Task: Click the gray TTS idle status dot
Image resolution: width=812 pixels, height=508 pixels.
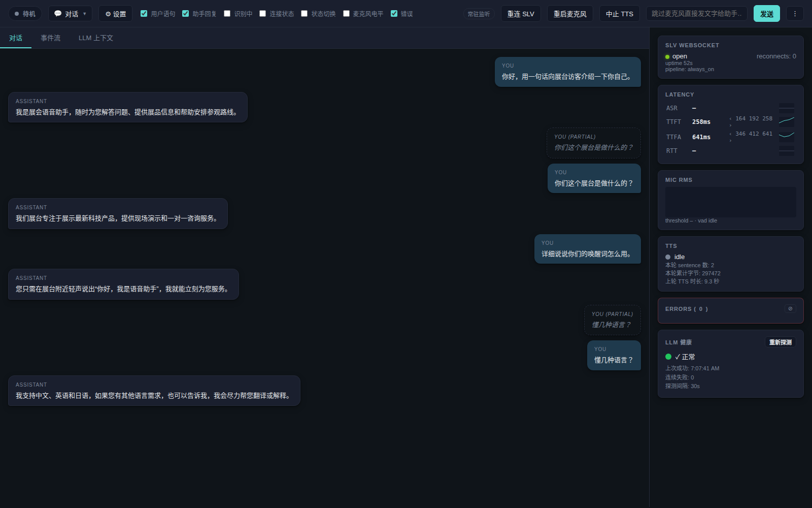Action: point(668,257)
